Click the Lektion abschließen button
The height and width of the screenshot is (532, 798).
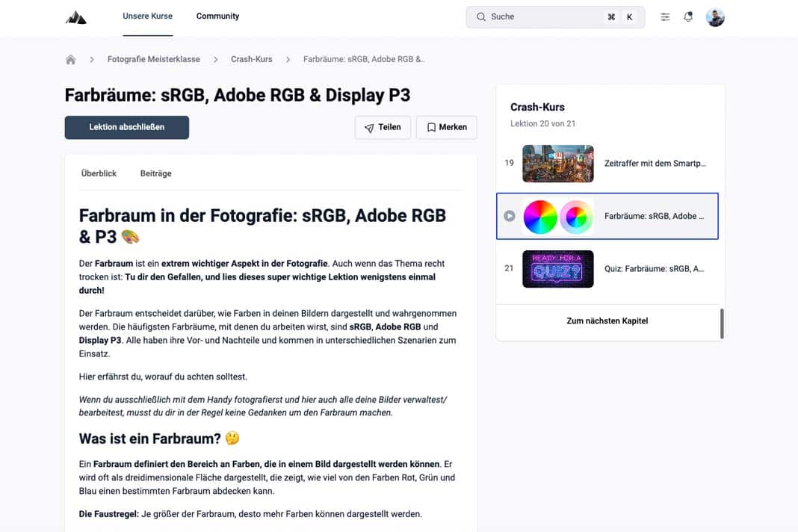coord(126,127)
